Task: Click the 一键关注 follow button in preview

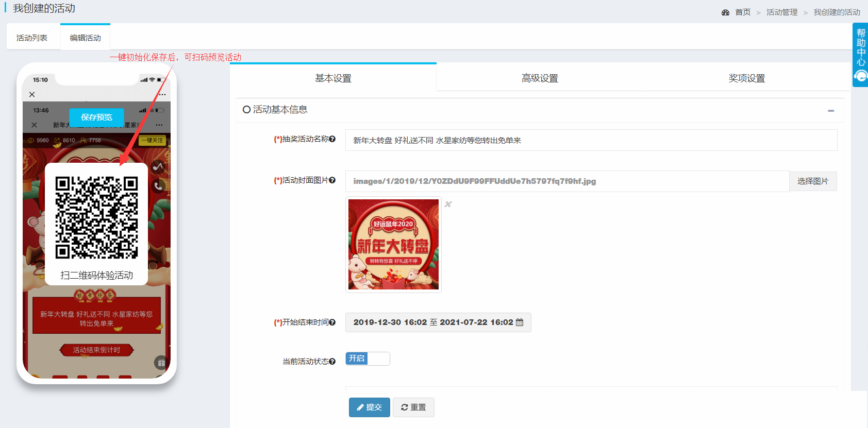Action: (152, 140)
